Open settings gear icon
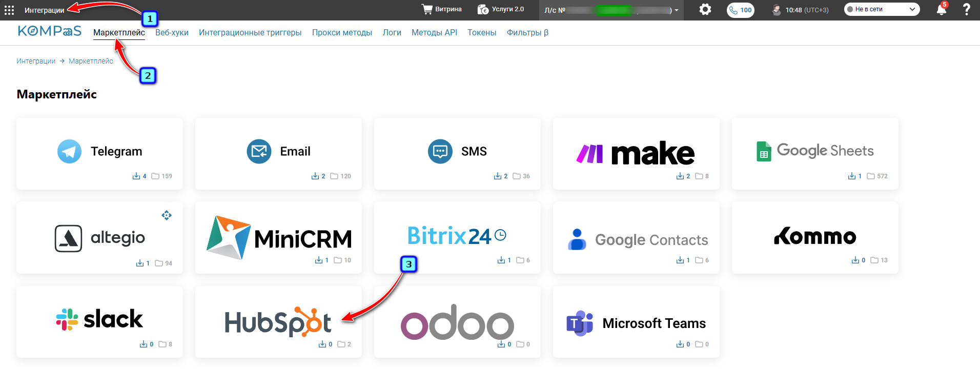Image resolution: width=980 pixels, height=369 pixels. tap(705, 9)
